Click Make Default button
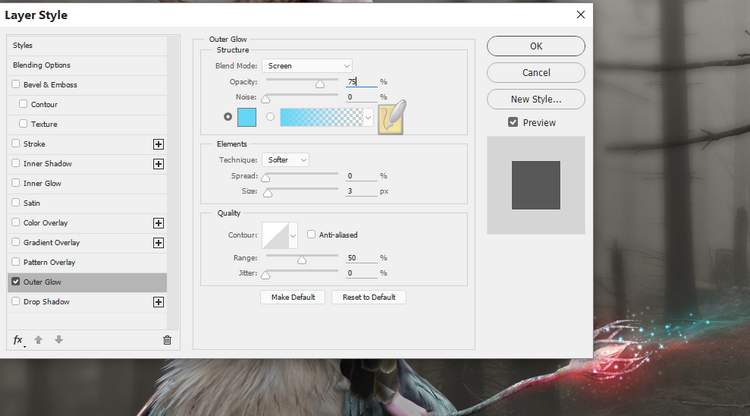 pyautogui.click(x=293, y=297)
